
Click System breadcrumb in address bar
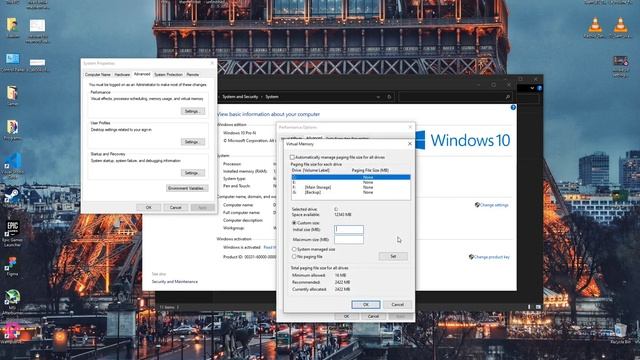click(x=272, y=97)
